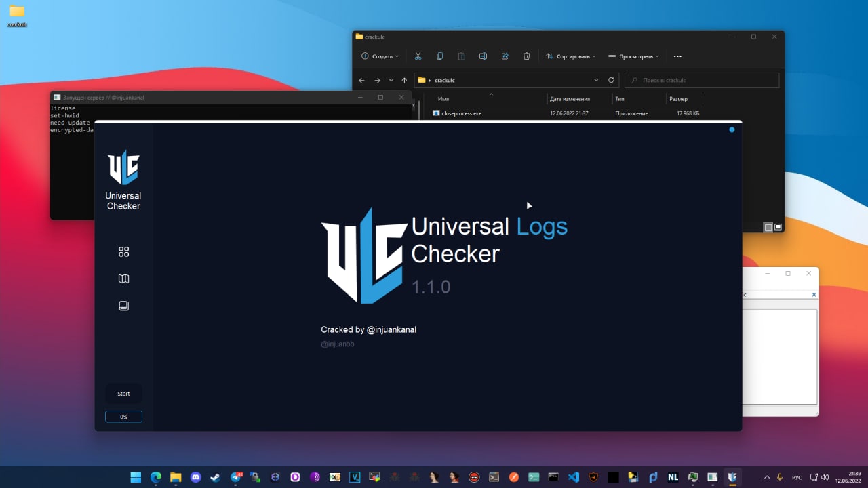Image resolution: width=868 pixels, height=488 pixels.
Task: Show hidden tray icons chevron
Action: coord(767,477)
